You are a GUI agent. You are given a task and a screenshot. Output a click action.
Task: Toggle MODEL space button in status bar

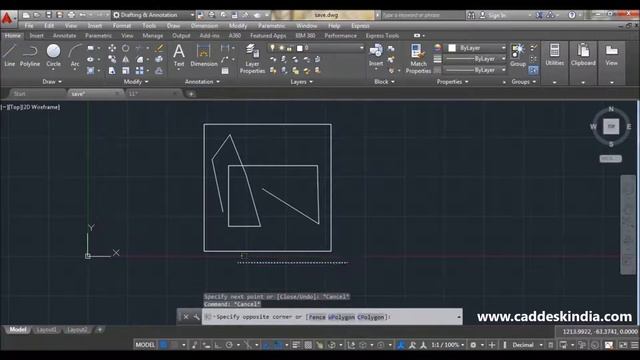145,345
